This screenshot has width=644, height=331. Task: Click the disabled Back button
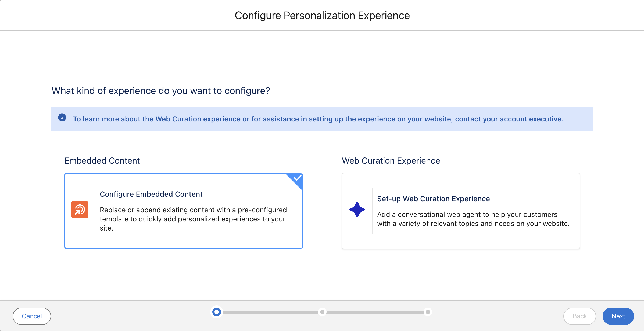point(579,316)
